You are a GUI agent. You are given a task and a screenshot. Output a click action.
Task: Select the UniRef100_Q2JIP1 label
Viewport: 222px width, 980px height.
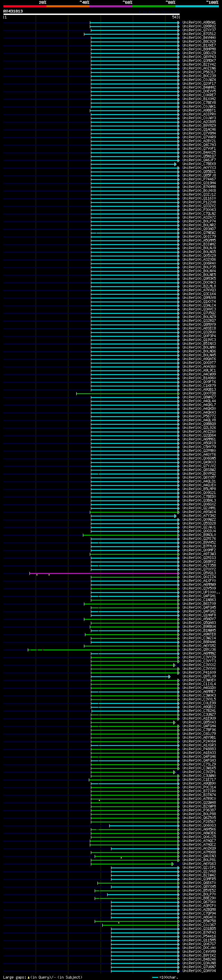[x=199, y=867]
